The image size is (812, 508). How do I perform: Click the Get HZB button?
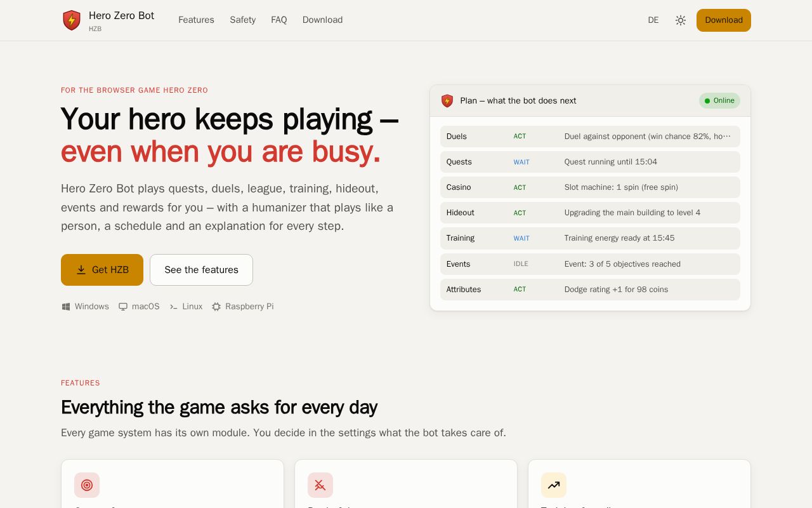102,270
